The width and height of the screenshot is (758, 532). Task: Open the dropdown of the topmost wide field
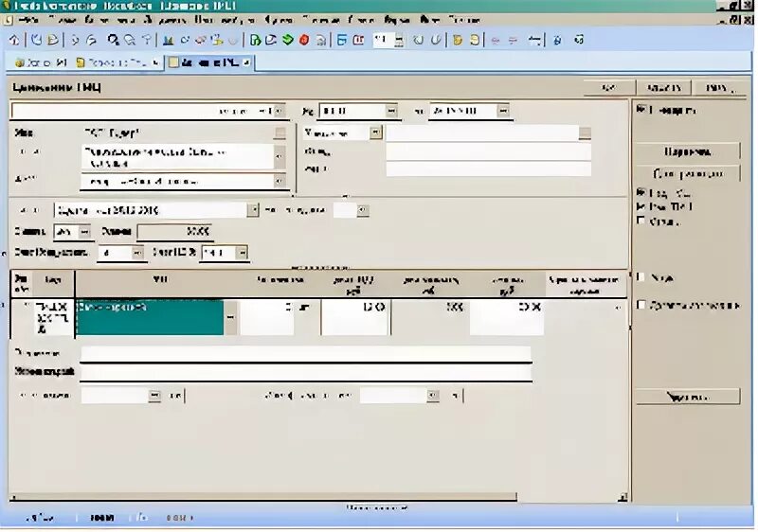tap(279, 112)
